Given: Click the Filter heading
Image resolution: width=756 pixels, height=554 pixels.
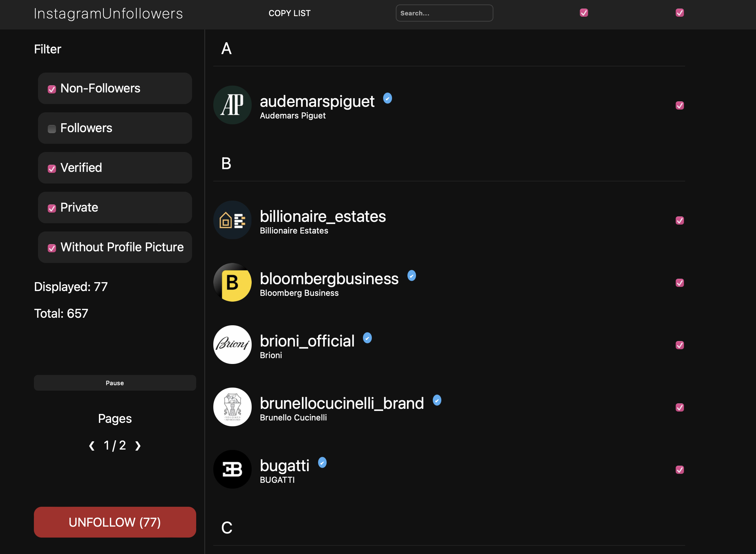Looking at the screenshot, I should (x=48, y=49).
